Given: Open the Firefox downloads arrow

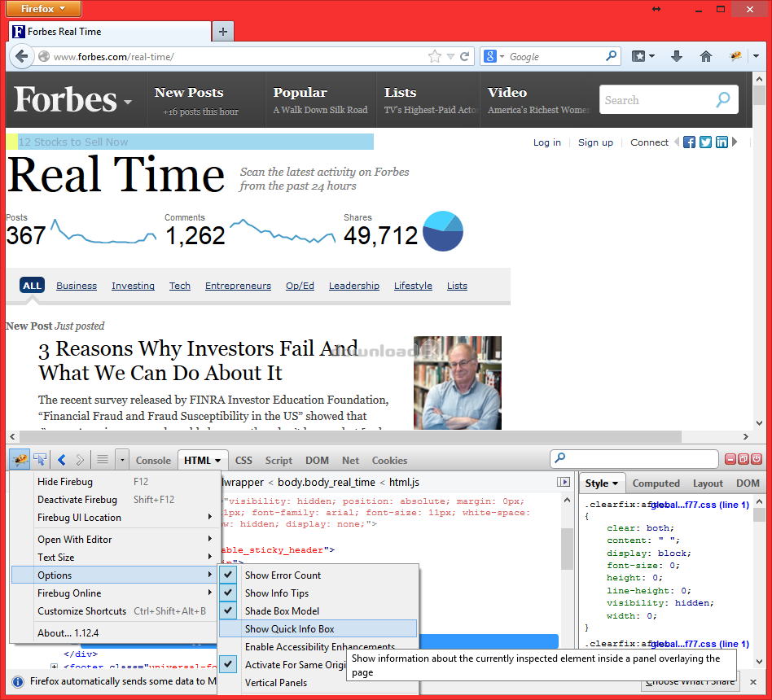Looking at the screenshot, I should 677,56.
